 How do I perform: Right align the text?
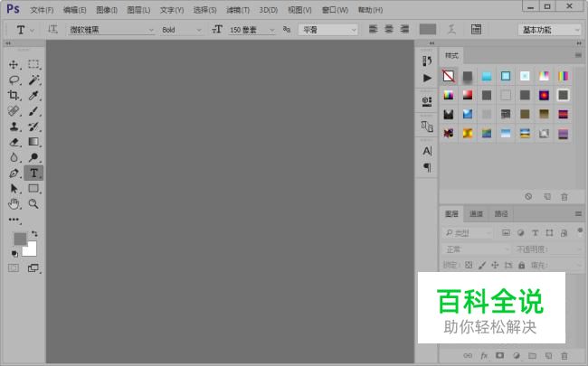tap(404, 29)
